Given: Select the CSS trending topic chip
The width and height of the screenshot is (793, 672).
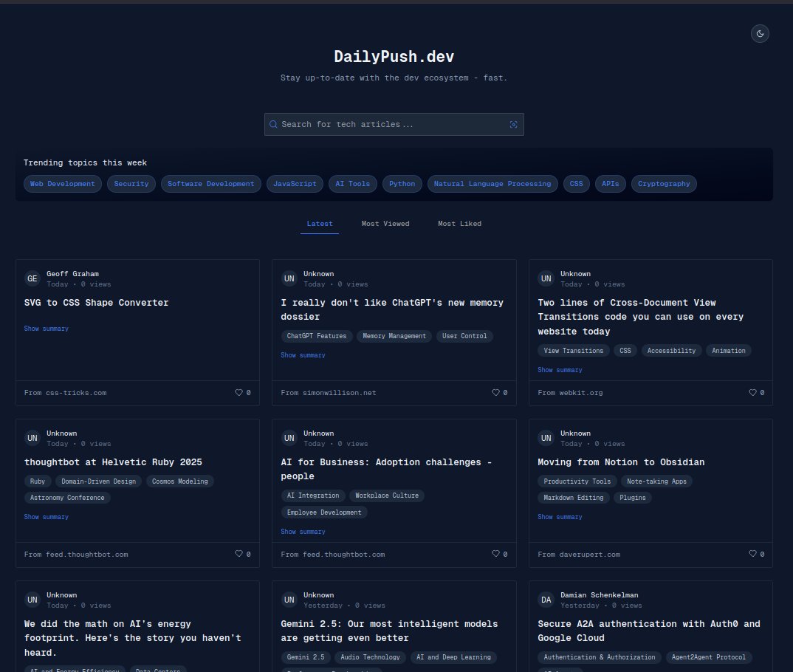Looking at the screenshot, I should tap(577, 184).
